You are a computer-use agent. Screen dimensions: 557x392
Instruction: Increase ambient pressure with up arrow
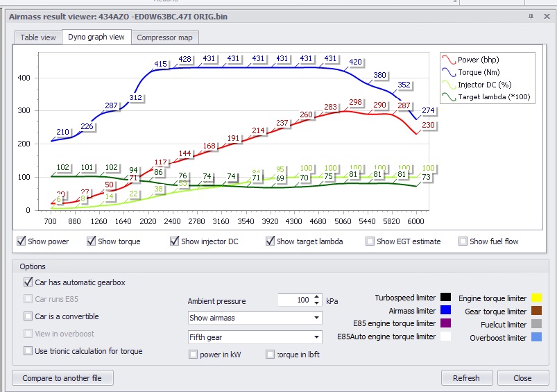[317, 297]
